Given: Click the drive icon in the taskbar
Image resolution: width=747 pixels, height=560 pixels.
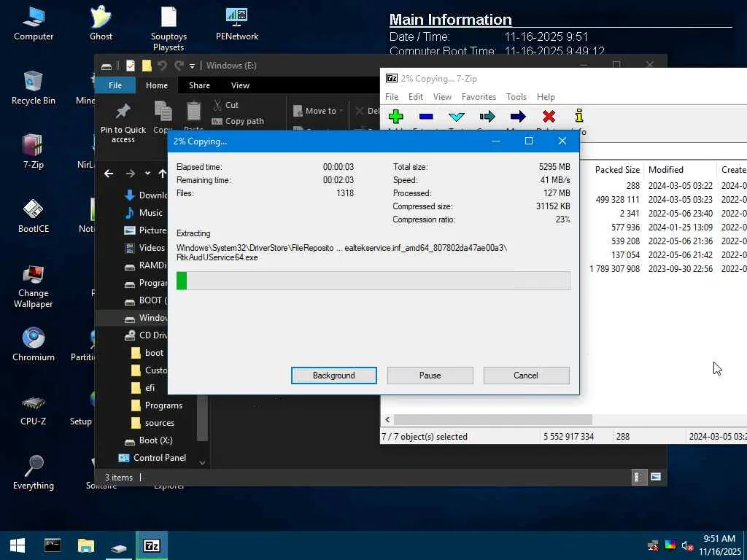Looking at the screenshot, I should [119, 547].
